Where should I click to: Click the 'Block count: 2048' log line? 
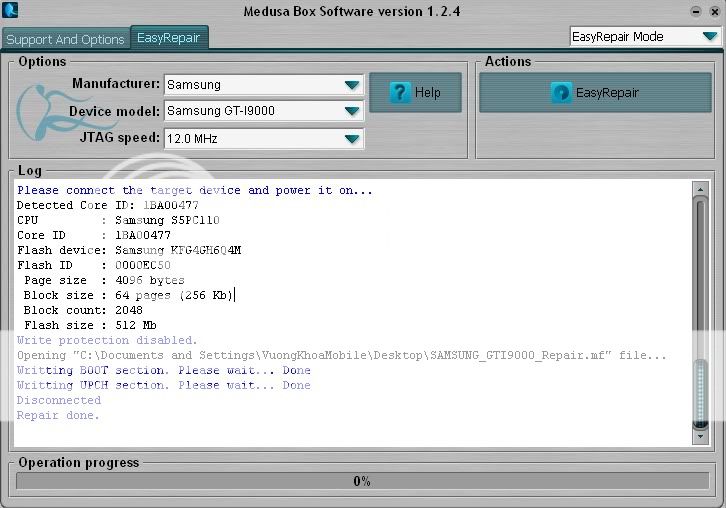tap(83, 310)
